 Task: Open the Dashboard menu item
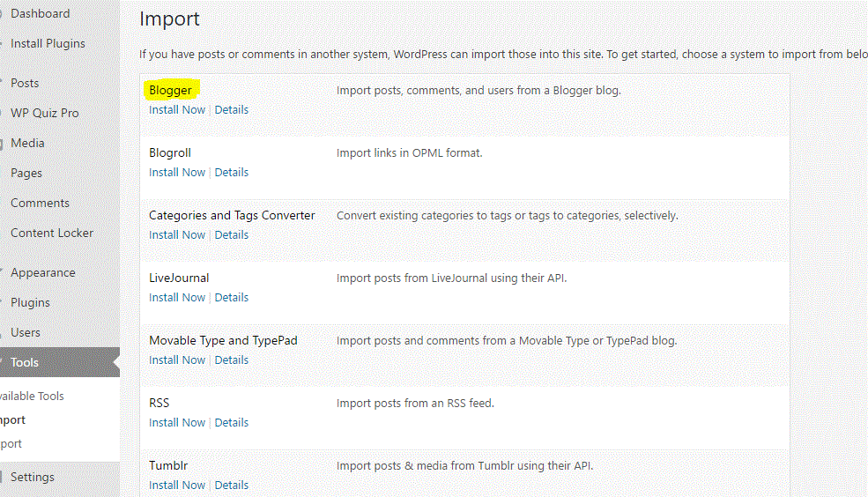(x=40, y=13)
